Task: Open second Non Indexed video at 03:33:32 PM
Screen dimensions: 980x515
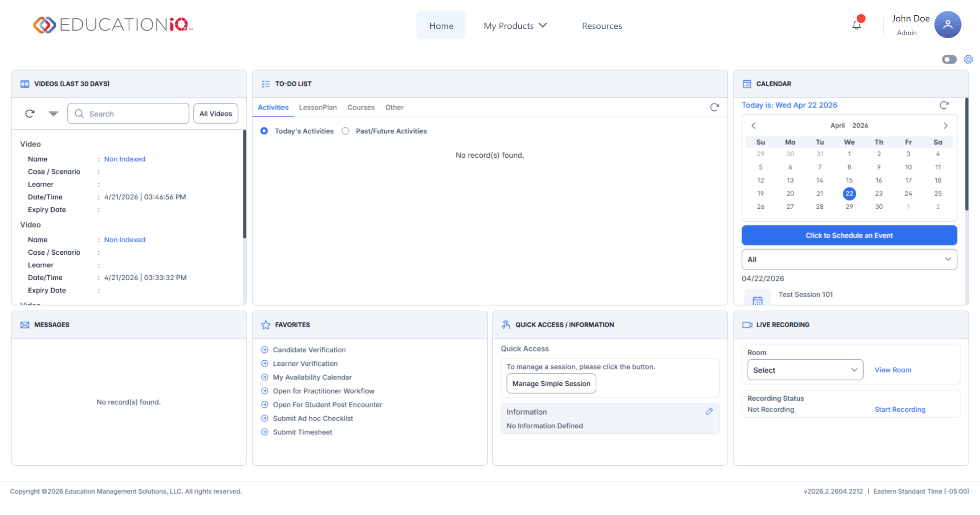Action: tap(125, 240)
